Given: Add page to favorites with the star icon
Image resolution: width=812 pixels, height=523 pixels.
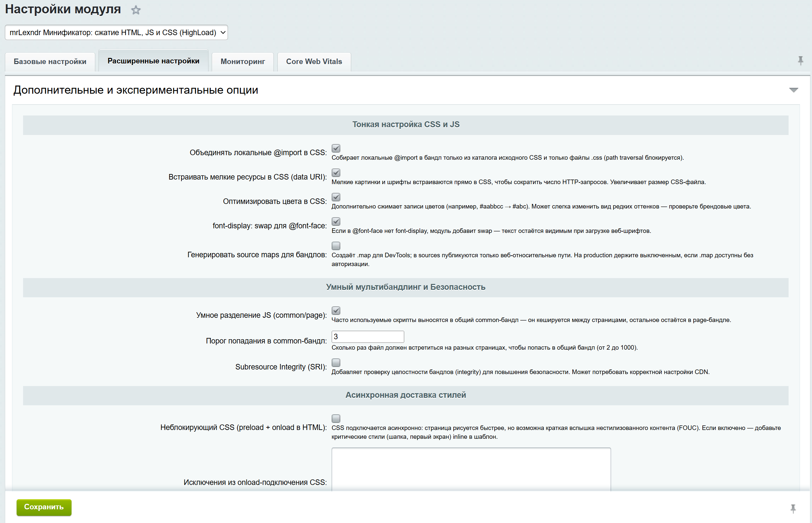Looking at the screenshot, I should 136,10.
